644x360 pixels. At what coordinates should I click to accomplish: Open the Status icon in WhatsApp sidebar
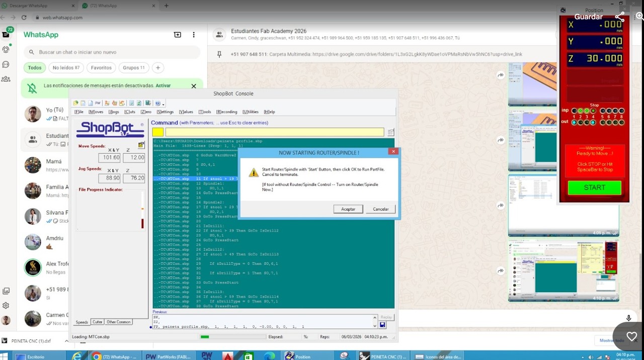tap(6, 49)
